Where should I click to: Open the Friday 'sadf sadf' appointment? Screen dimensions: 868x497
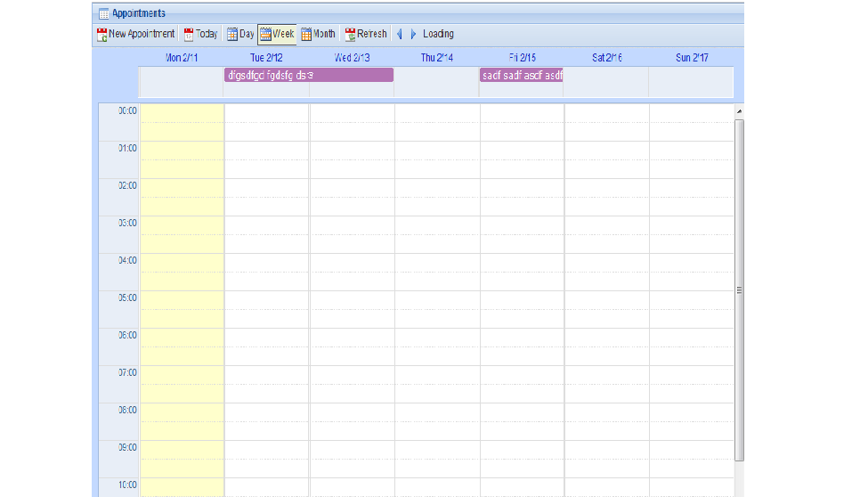point(521,75)
